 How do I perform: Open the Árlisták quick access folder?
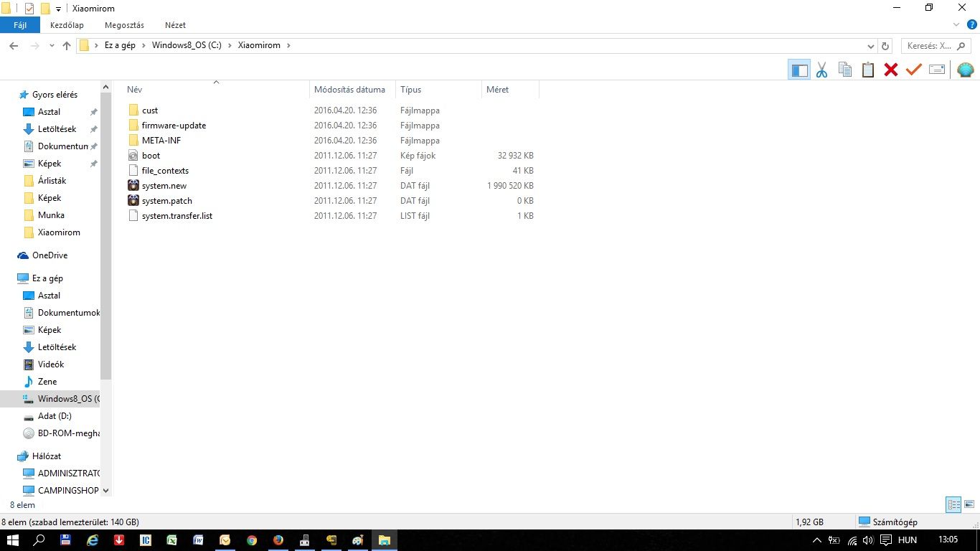(x=52, y=181)
